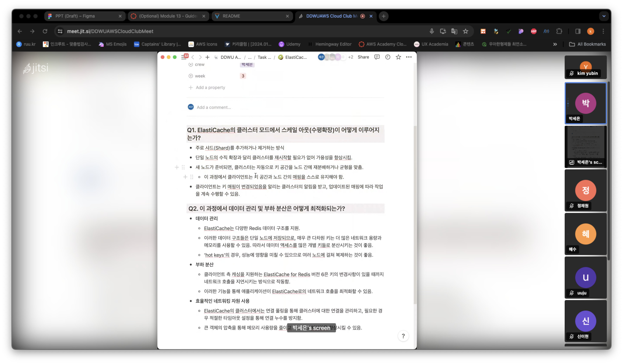Open the MS Emojis bookmark
The height and width of the screenshot is (364, 623).
pos(112,44)
